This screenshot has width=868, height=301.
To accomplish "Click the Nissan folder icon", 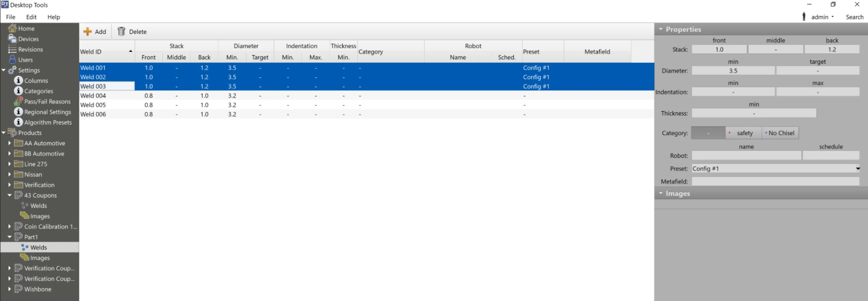I will click(19, 175).
